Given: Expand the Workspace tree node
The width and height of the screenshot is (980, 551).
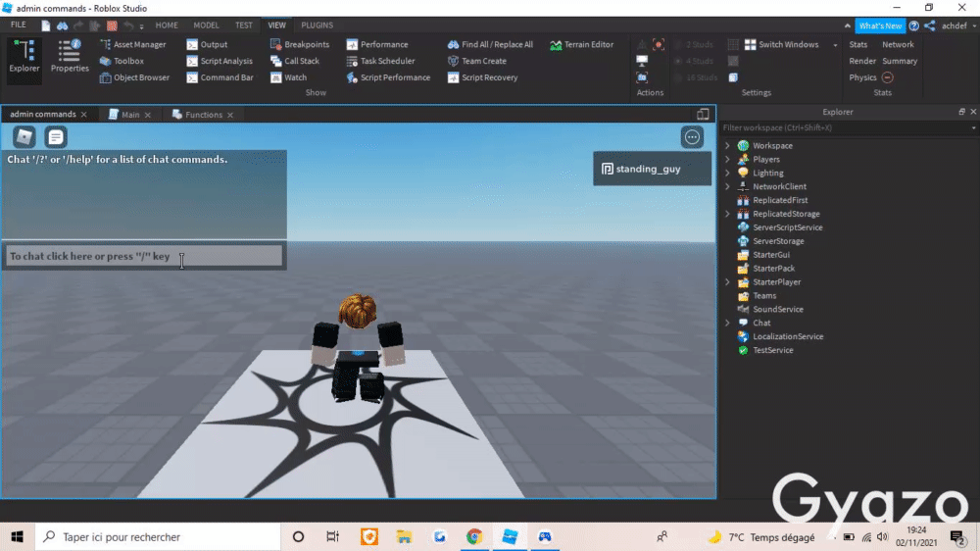Looking at the screenshot, I should click(727, 146).
